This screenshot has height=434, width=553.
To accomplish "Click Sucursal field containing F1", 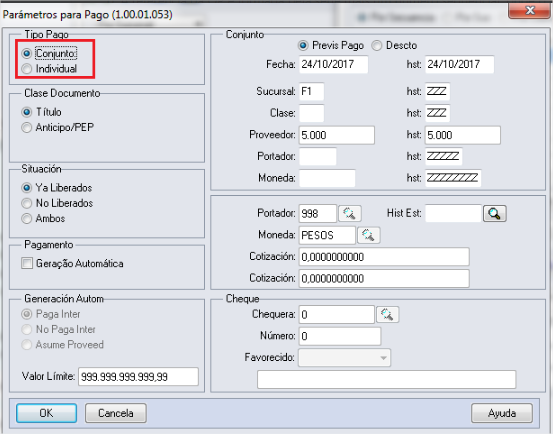I will (x=311, y=92).
